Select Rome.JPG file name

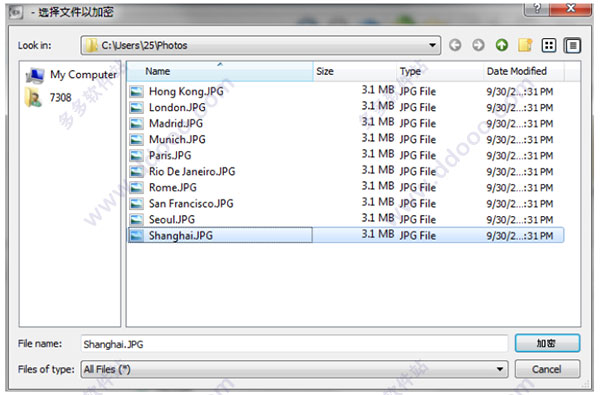pyautogui.click(x=173, y=188)
